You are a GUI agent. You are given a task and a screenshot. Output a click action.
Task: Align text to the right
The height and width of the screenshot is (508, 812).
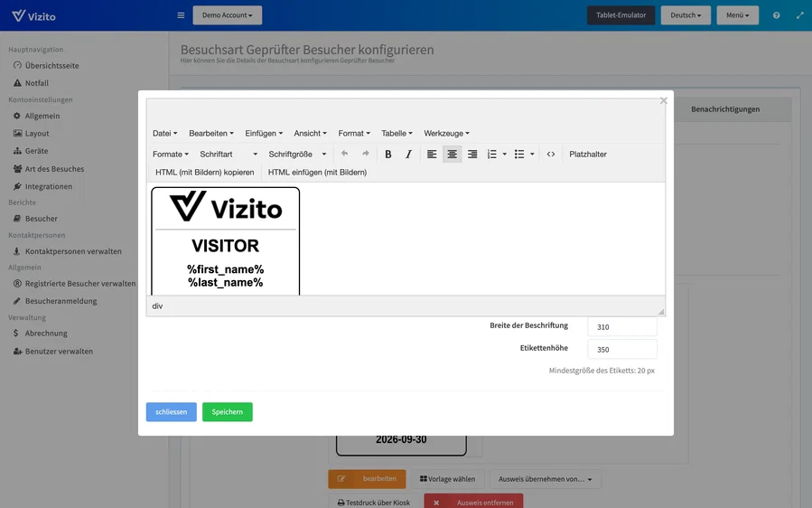(472, 154)
